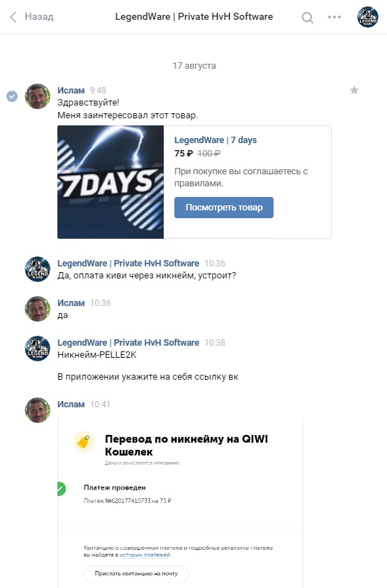This screenshot has height=588, width=387.
Task: Go back using the Назад arrow
Action: [x=13, y=17]
